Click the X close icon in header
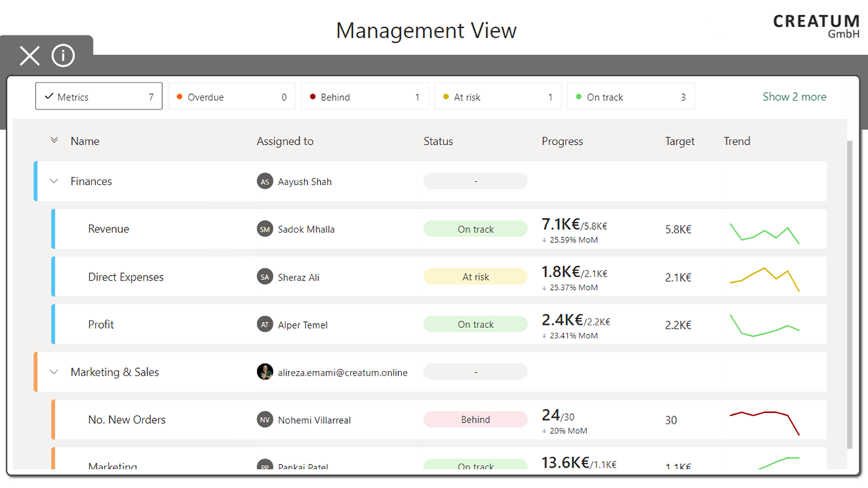 point(30,56)
